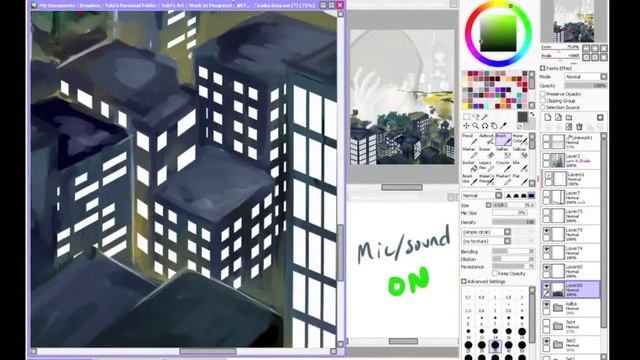
Task: Collapse the Paints Effect section
Action: (542, 68)
